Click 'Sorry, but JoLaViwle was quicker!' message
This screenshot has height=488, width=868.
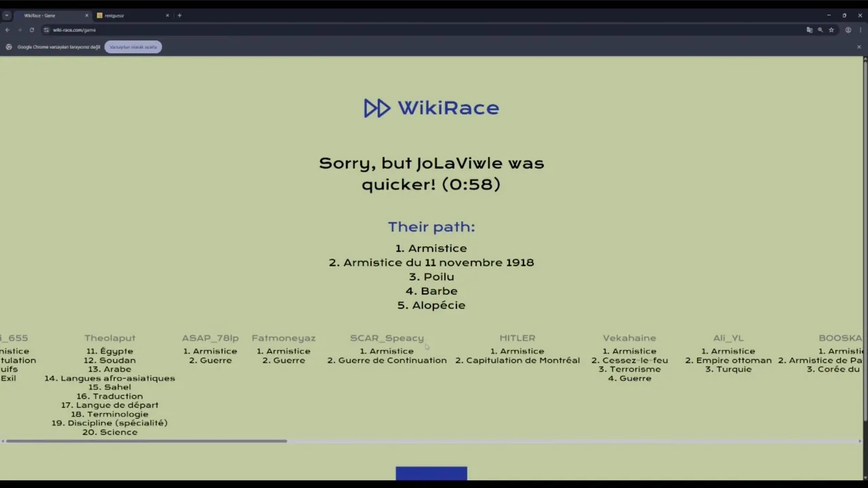pos(431,174)
